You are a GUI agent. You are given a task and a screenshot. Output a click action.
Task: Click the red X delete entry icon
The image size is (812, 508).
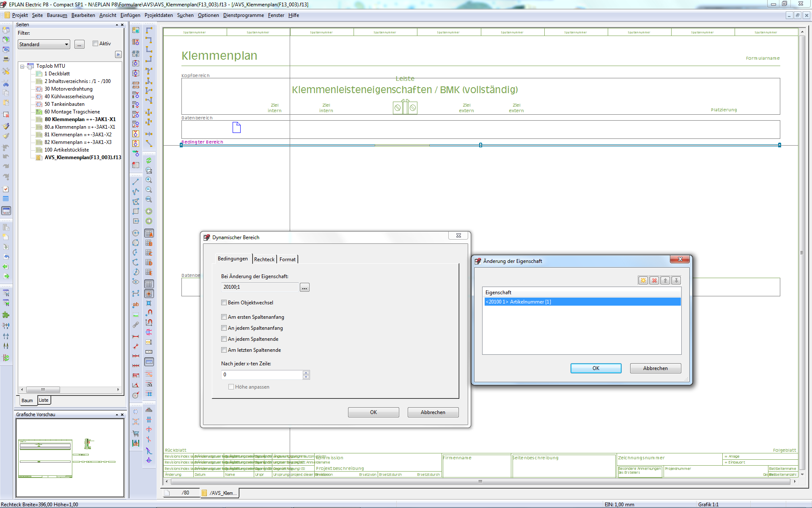654,280
